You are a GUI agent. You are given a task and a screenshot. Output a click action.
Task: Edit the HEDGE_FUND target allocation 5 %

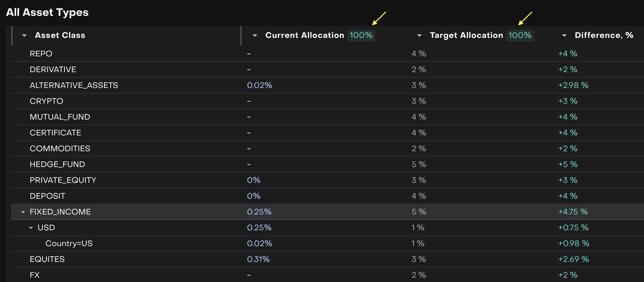click(419, 164)
